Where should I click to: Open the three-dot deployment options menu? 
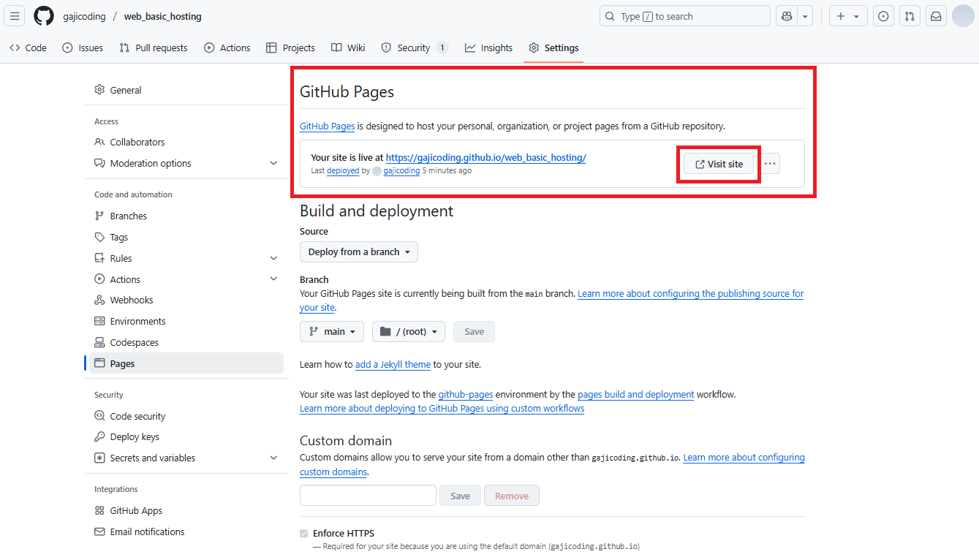point(770,164)
